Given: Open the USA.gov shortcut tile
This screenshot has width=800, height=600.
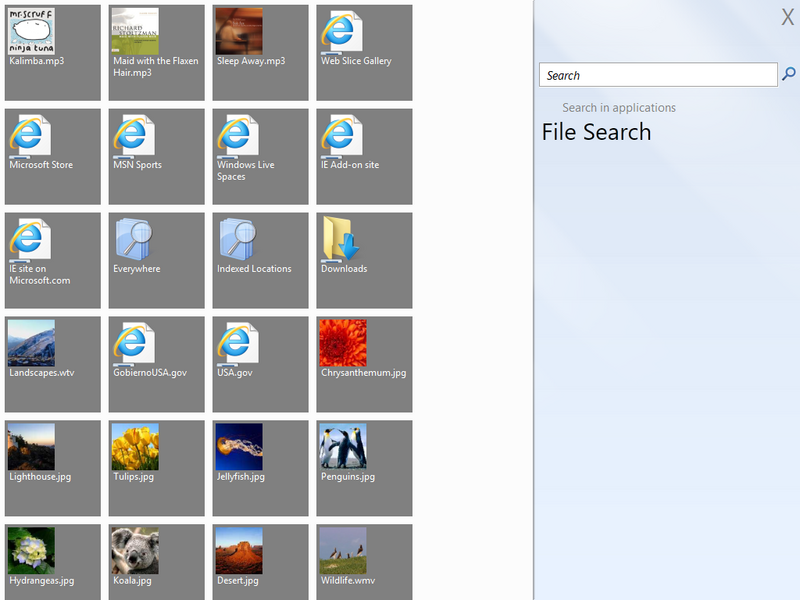Looking at the screenshot, I should click(x=260, y=364).
